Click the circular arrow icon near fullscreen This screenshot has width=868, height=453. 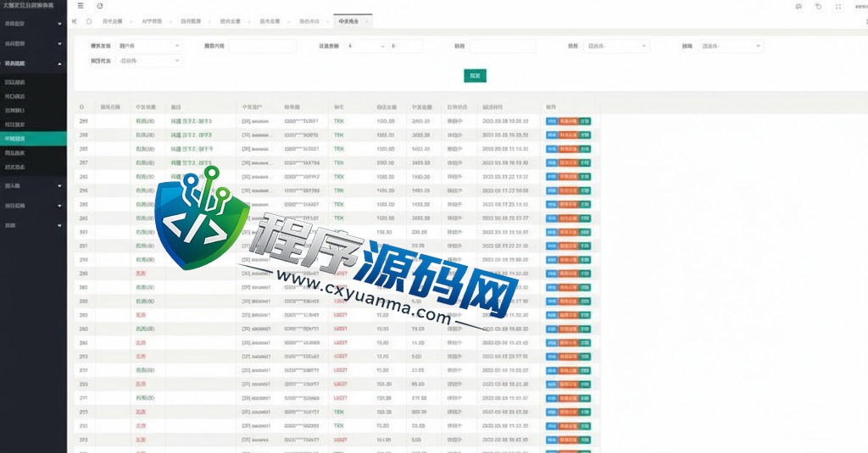818,7
